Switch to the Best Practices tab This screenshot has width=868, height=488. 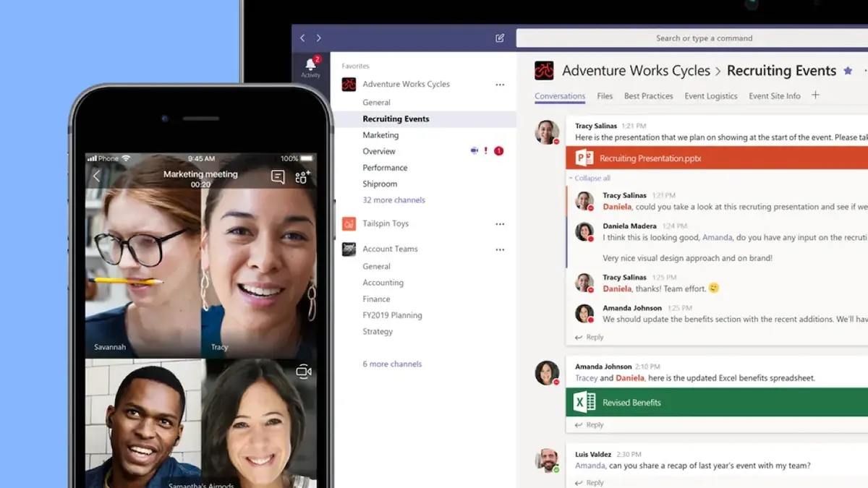(x=648, y=96)
